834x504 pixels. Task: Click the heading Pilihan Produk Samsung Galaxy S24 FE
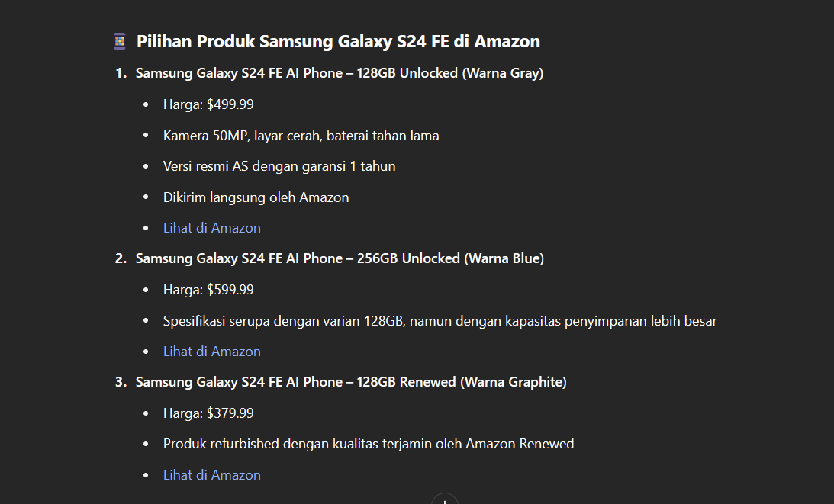[x=338, y=41]
